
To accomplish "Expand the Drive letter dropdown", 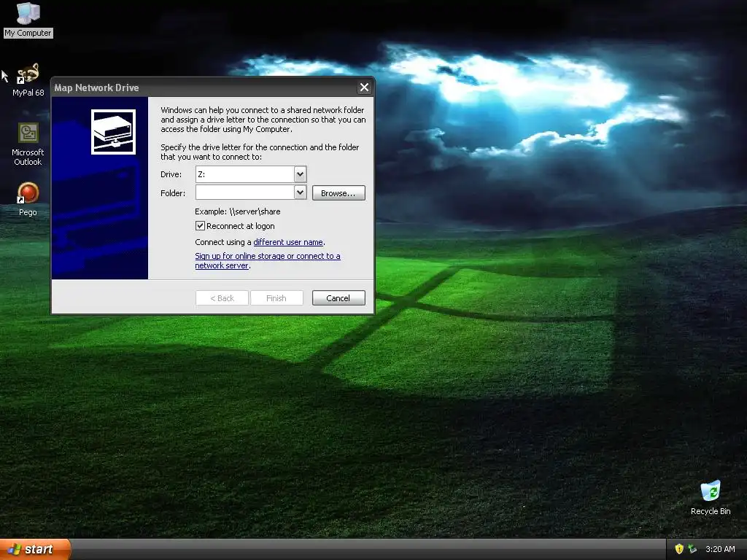I will point(300,174).
